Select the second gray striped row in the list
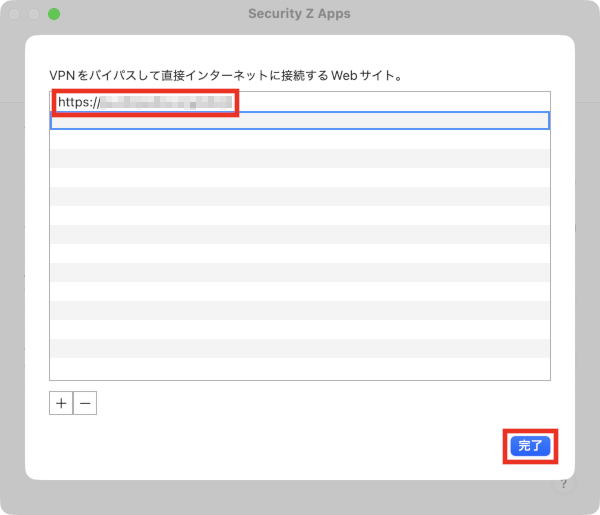The image size is (600, 515). (x=300, y=196)
